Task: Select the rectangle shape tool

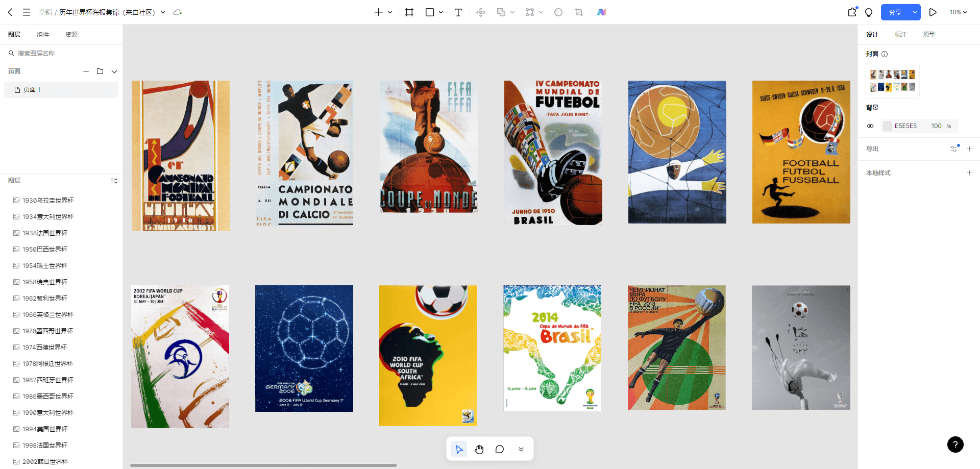Action: click(430, 12)
